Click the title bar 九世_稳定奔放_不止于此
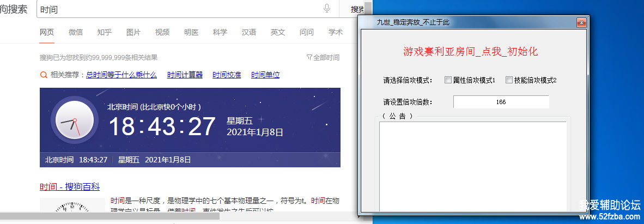 pyautogui.click(x=413, y=22)
